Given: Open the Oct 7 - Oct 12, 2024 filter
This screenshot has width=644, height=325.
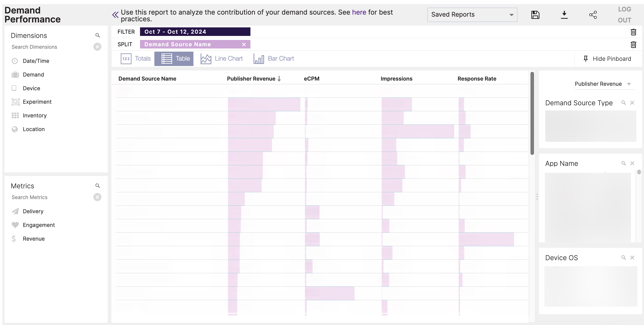Looking at the screenshot, I should (195, 32).
